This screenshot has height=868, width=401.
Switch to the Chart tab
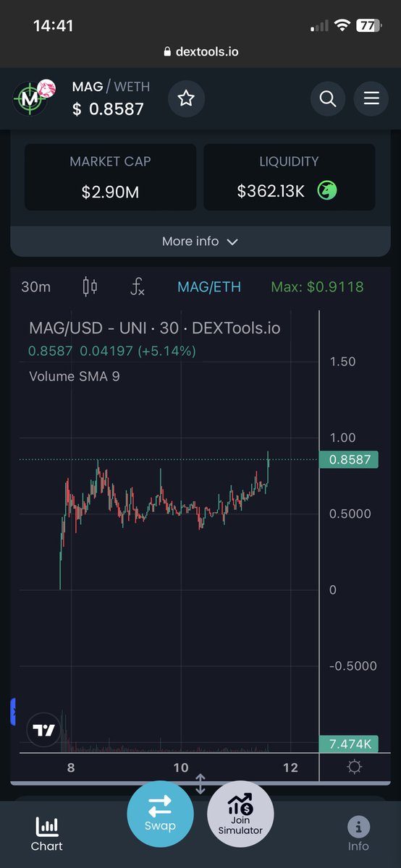click(x=47, y=833)
